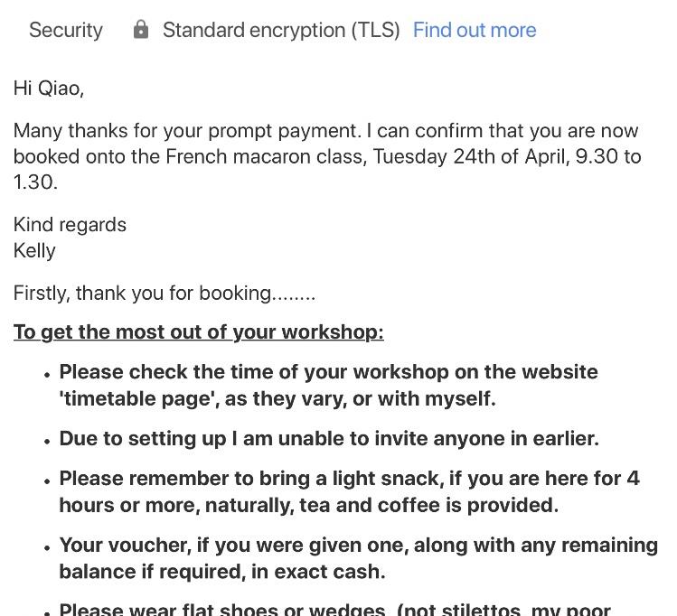Click 'Firstly, thank you for booking' line
The image size is (677, 616).
coord(164,294)
